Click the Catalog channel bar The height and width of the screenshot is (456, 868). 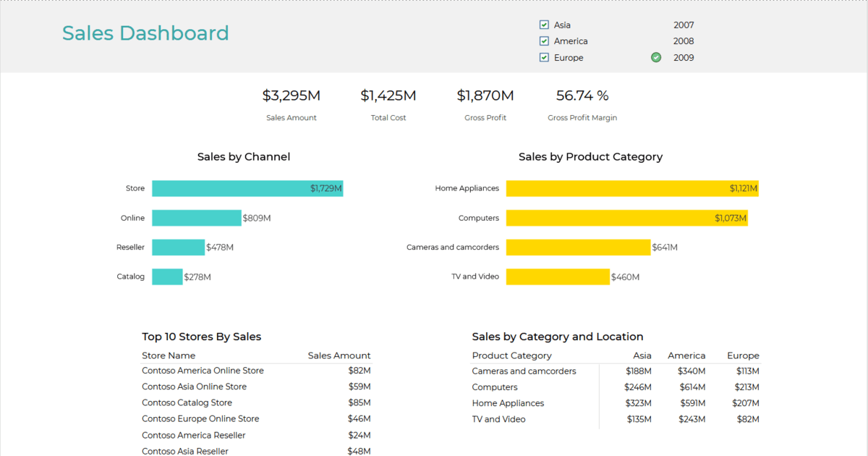(167, 276)
